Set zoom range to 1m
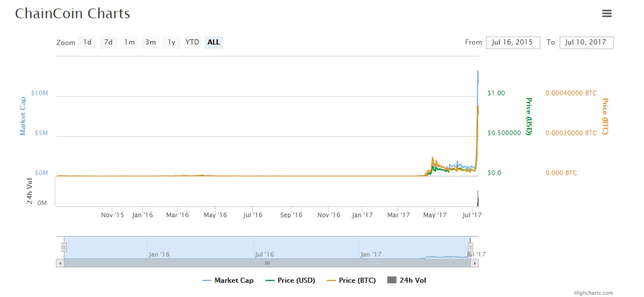The width and height of the screenshot is (644, 297). [129, 42]
